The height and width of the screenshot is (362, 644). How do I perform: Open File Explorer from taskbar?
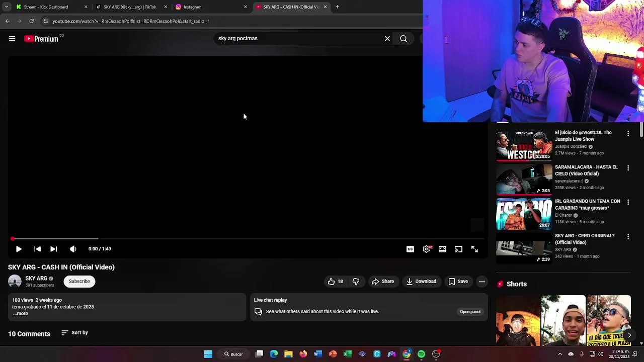(x=288, y=354)
